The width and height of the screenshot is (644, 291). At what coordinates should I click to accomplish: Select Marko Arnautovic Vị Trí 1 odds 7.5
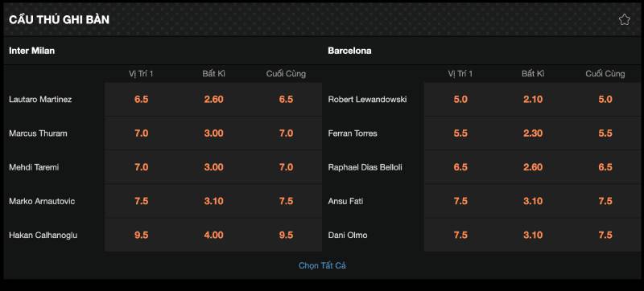141,201
